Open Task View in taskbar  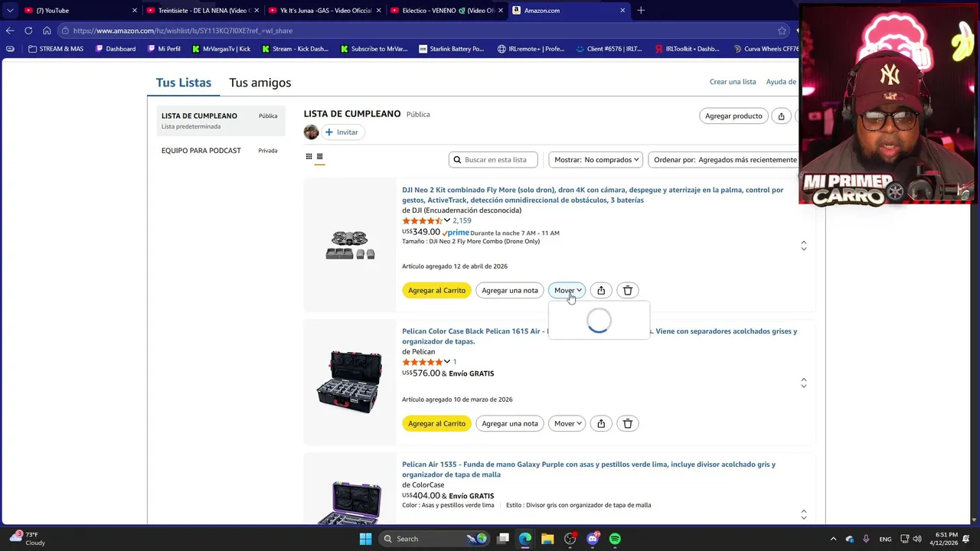coord(503,539)
